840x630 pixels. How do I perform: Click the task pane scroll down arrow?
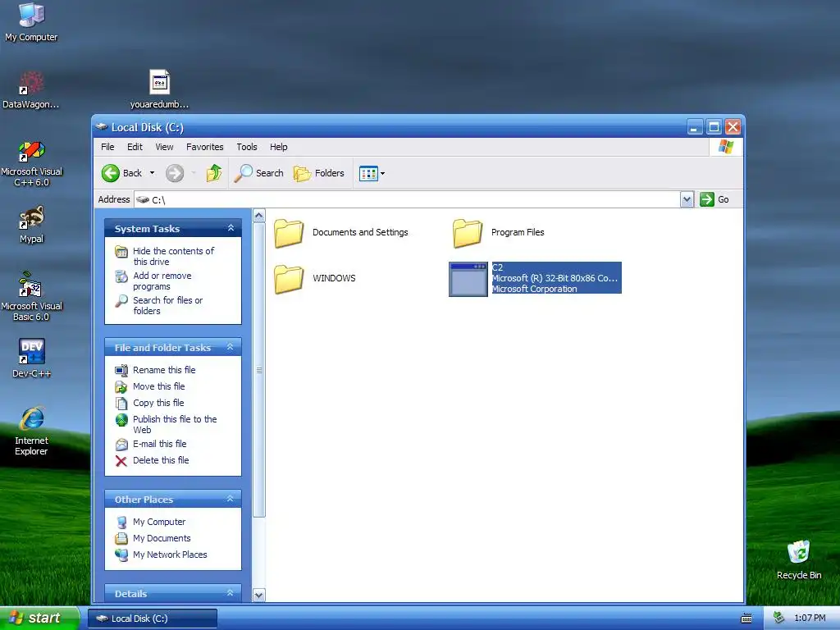coord(258,596)
